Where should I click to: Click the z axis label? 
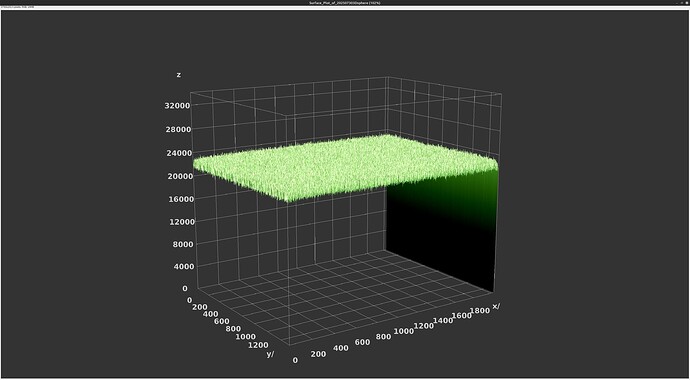point(178,75)
